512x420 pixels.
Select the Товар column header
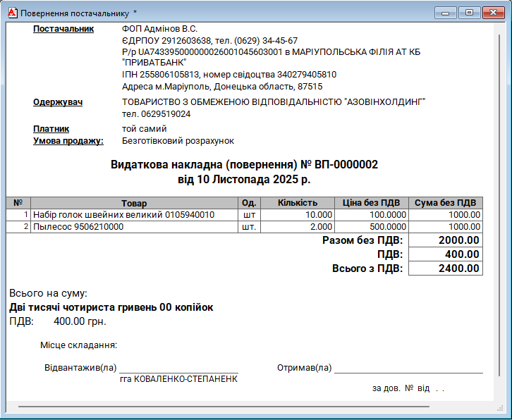pyautogui.click(x=134, y=203)
